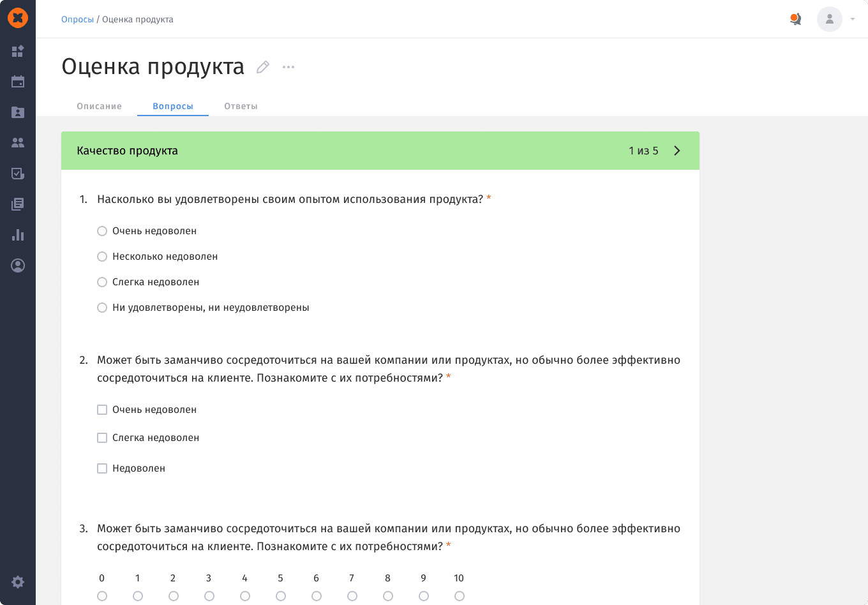
Task: Open the three-dot more options menu
Action: point(288,67)
